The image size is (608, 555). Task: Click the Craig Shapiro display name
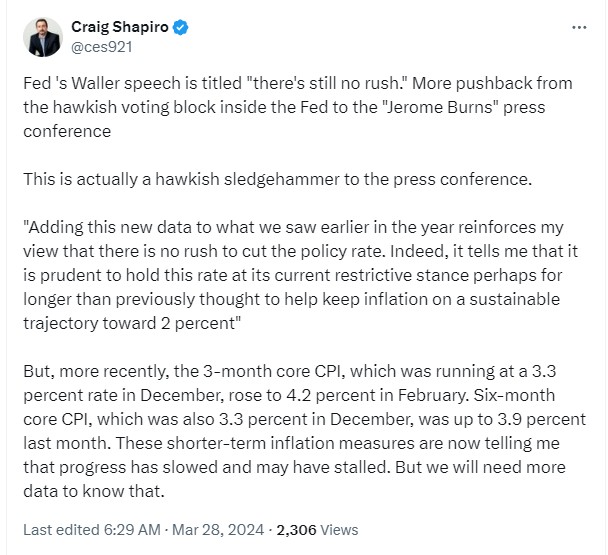pyautogui.click(x=120, y=26)
